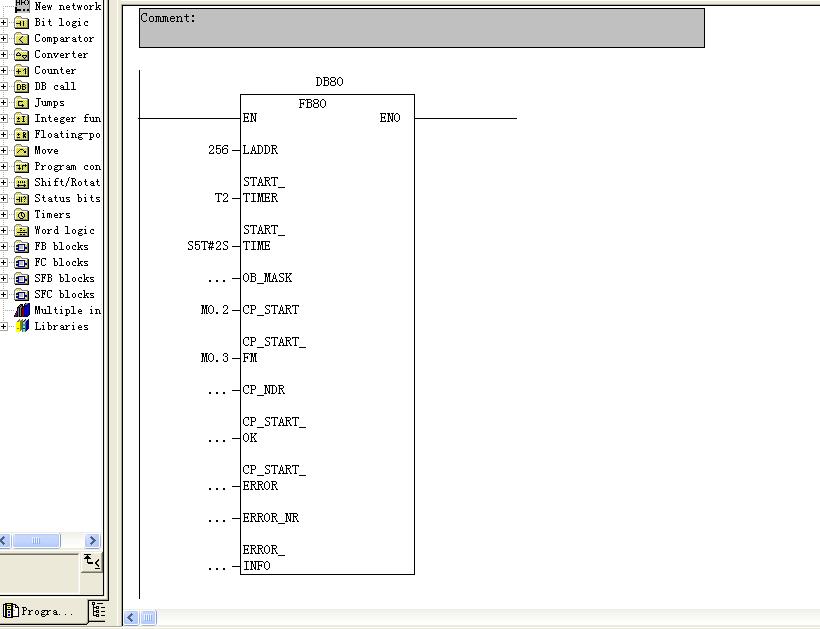Click the S5T#2S START_TIME value
The width and height of the screenshot is (820, 629).
point(208,246)
